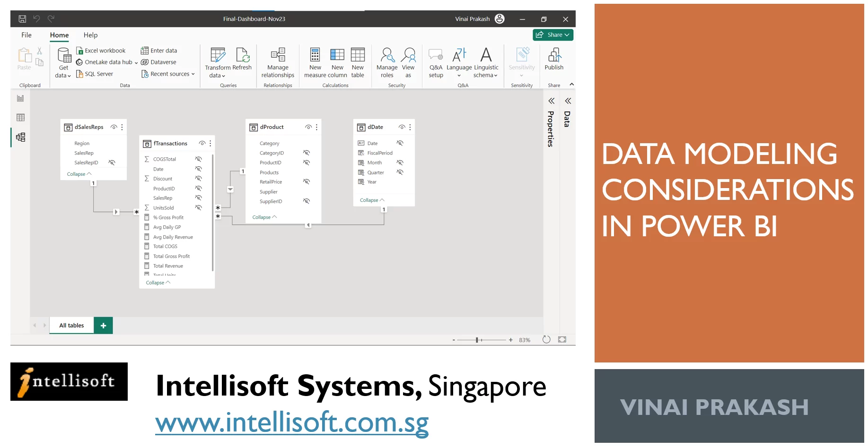Screen dimensions: 868x448
Task: Collapse the fTransactions table card
Action: pyautogui.click(x=158, y=283)
